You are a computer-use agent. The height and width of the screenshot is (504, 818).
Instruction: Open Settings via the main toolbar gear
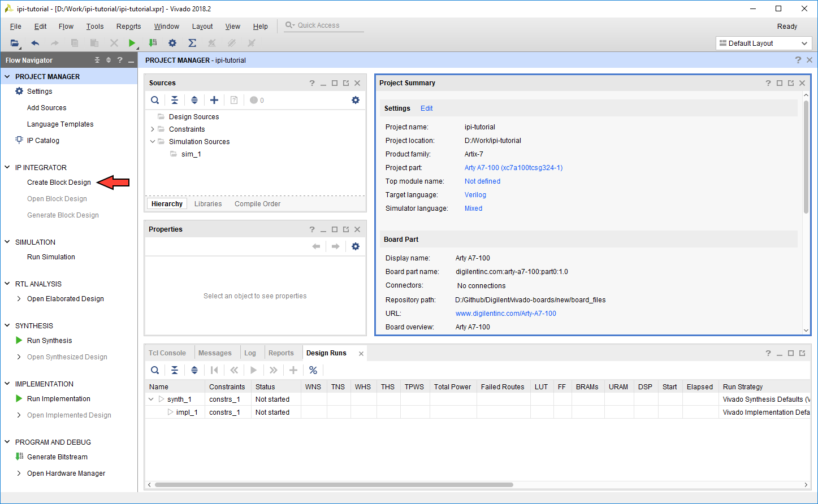(x=172, y=43)
